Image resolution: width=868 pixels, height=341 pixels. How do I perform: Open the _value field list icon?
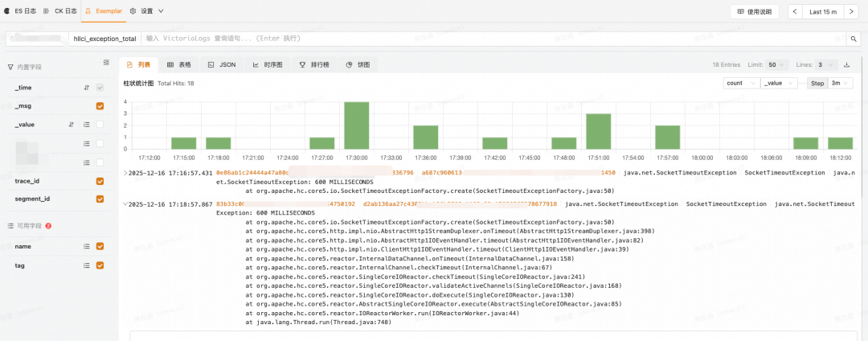86,125
